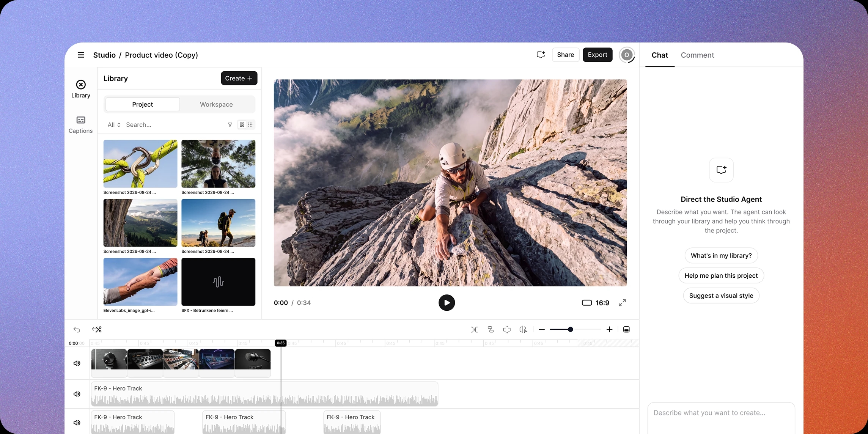Viewport: 868px width, 434px height.
Task: Switch to the Comment tab
Action: [697, 55]
